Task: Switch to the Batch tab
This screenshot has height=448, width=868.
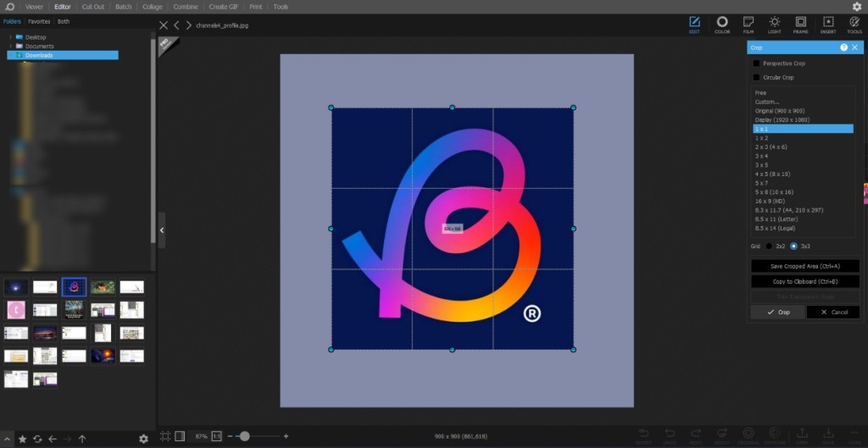Action: point(124,7)
